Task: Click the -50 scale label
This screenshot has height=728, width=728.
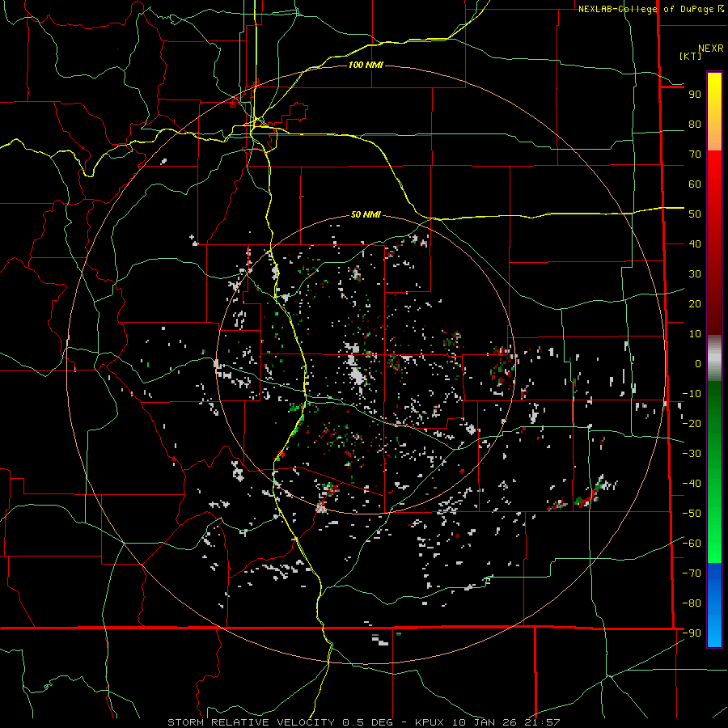Action: pyautogui.click(x=692, y=514)
